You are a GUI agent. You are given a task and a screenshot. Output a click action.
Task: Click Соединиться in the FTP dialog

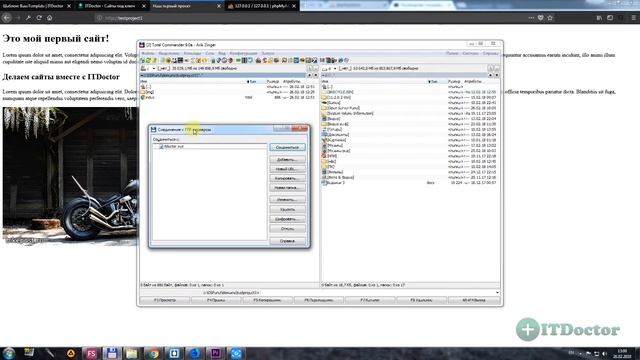tap(287, 147)
